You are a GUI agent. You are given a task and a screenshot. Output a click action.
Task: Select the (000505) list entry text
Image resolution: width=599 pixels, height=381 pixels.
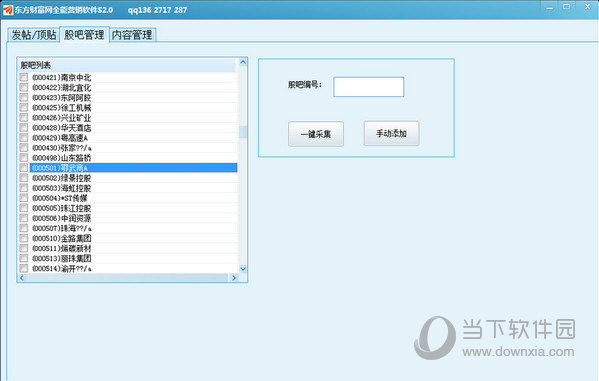[62, 208]
